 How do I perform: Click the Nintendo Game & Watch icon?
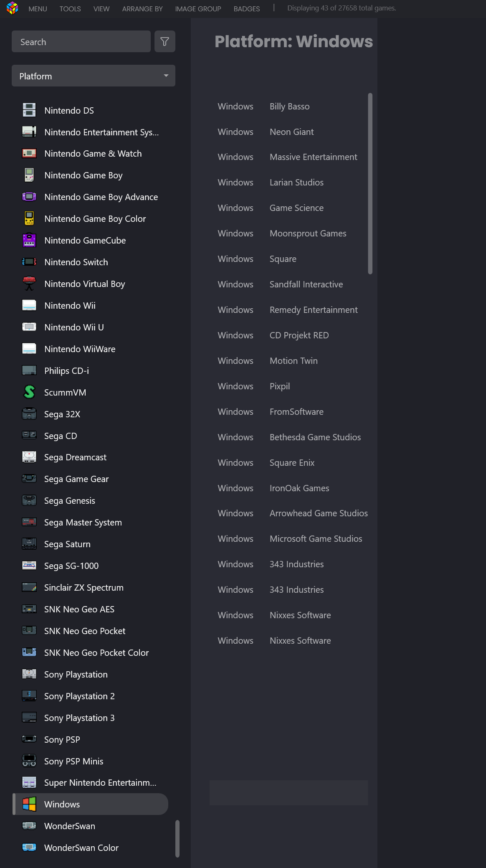click(29, 154)
